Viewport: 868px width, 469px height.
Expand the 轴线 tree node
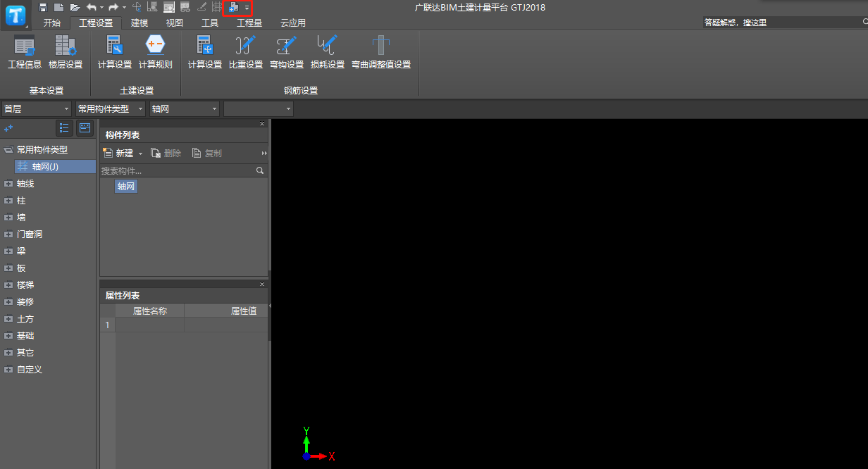coord(8,184)
